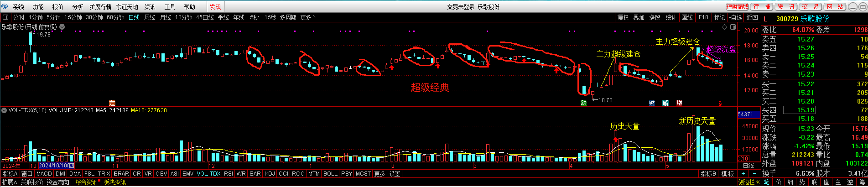Click the 增 event marker under the chart
Viewport: 868px width, 187px height.
tap(679, 103)
